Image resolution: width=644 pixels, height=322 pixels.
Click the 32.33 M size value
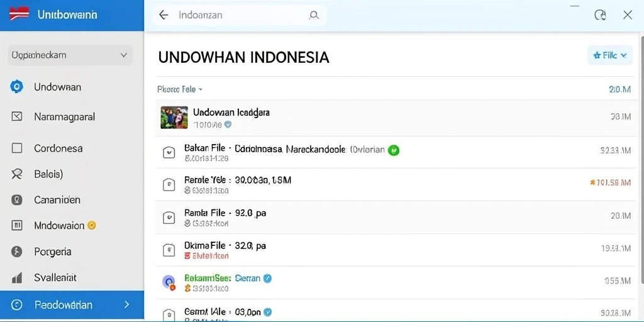coord(615,151)
